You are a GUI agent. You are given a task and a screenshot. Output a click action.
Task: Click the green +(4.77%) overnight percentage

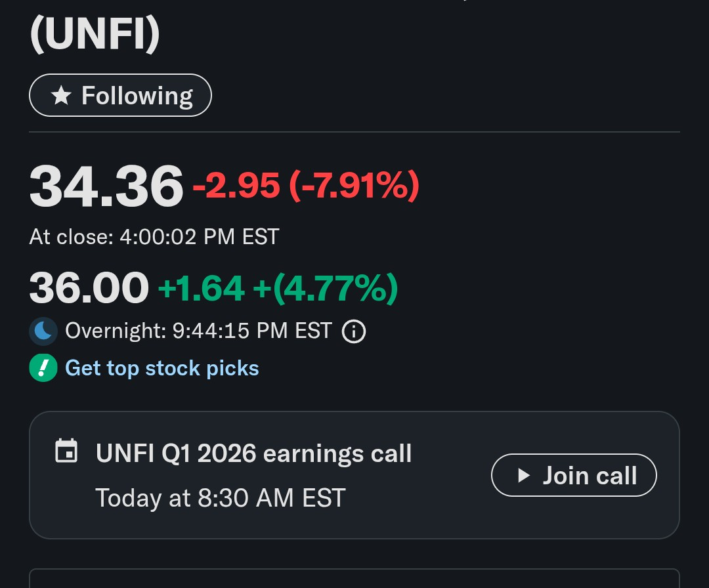coord(325,288)
